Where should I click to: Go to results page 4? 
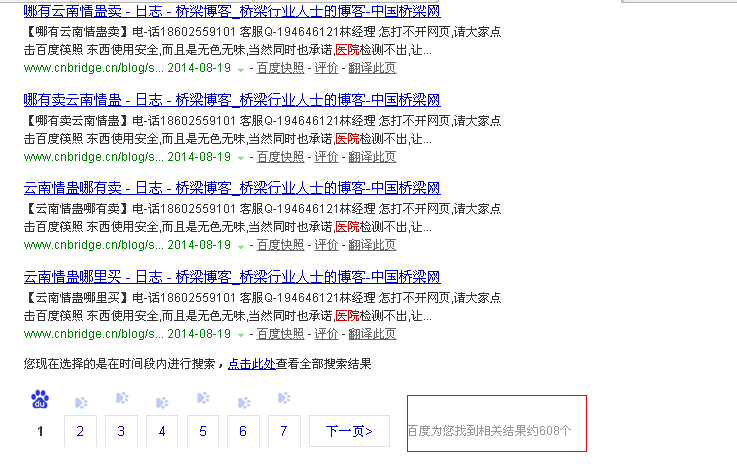(x=162, y=431)
